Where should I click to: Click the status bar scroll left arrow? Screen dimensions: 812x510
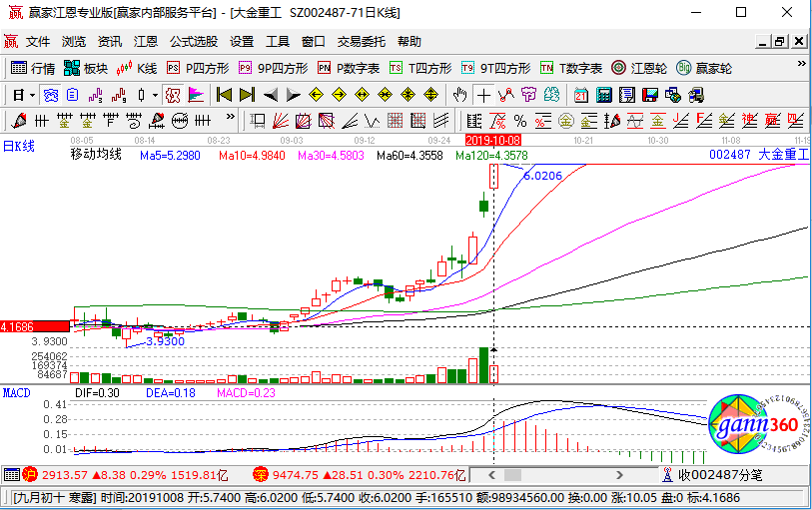492,475
